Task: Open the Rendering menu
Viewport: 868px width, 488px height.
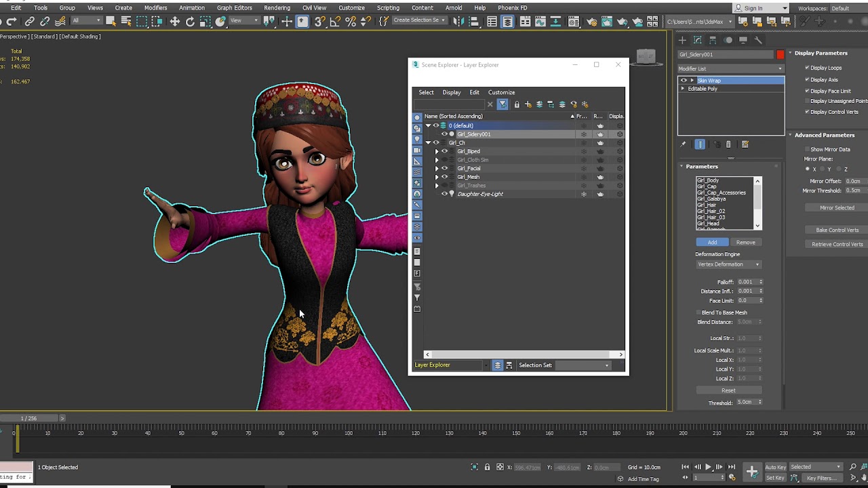Action: pyautogui.click(x=277, y=7)
